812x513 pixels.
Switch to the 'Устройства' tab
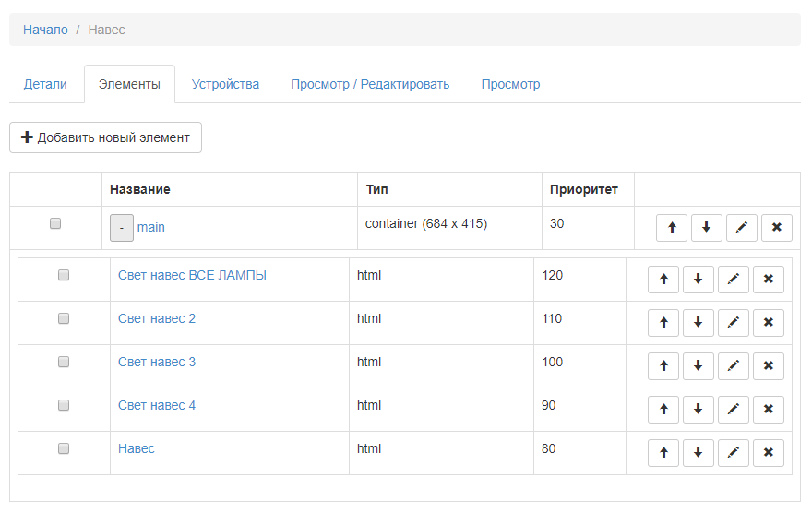point(225,84)
